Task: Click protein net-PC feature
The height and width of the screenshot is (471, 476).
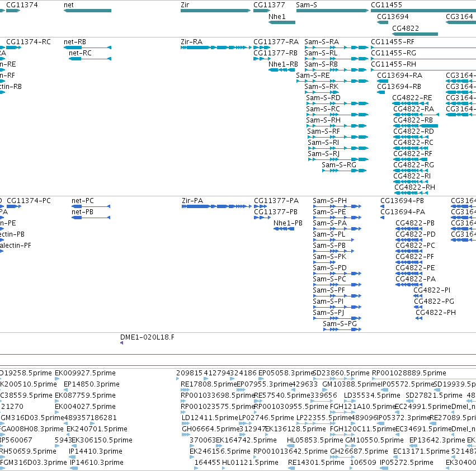Action: (91, 206)
